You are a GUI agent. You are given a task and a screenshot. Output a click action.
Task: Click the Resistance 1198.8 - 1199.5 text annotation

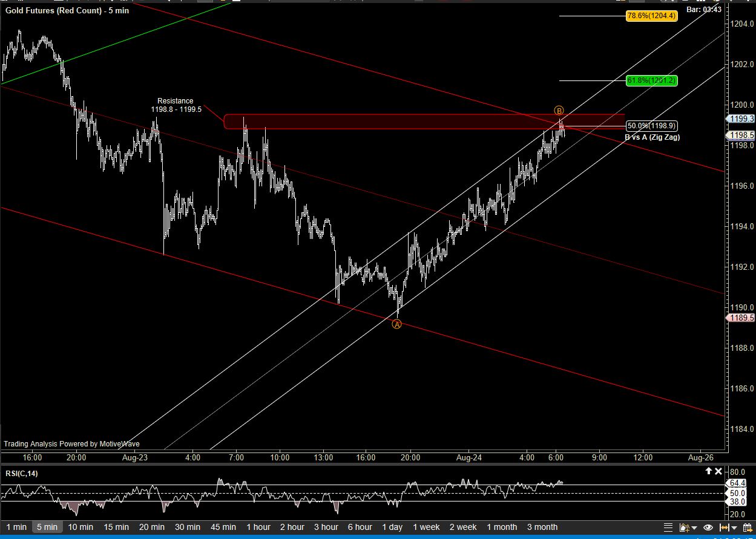[x=176, y=105]
